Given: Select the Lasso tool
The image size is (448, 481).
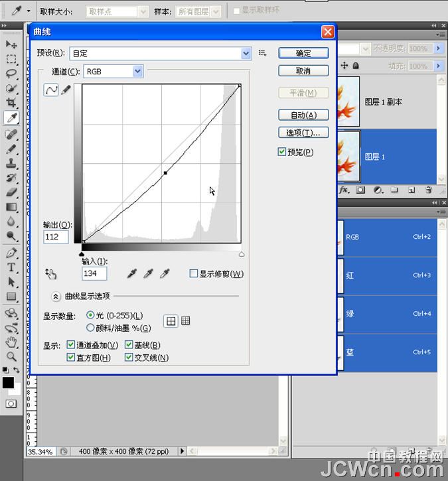Looking at the screenshot, I should [11, 74].
